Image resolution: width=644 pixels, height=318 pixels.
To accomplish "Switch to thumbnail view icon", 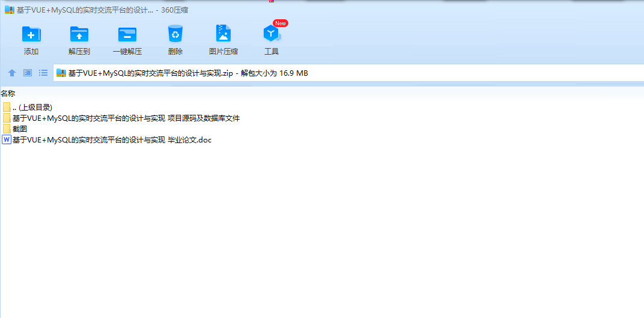I will 28,73.
